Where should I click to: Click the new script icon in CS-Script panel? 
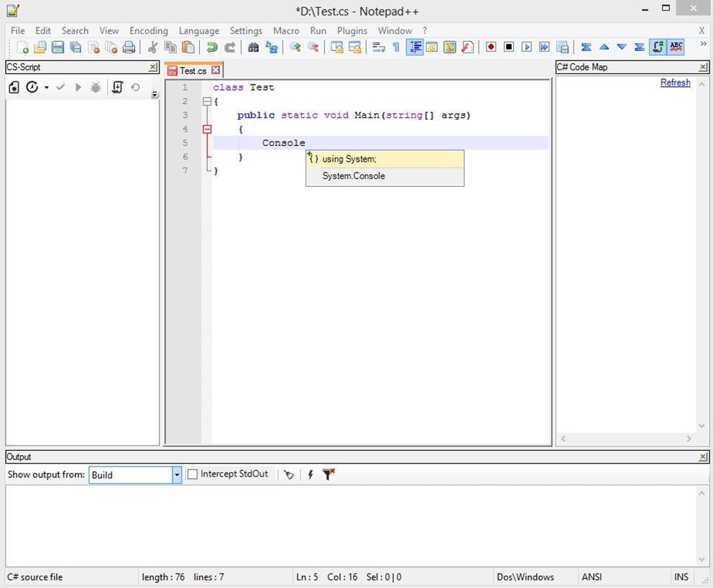14,87
